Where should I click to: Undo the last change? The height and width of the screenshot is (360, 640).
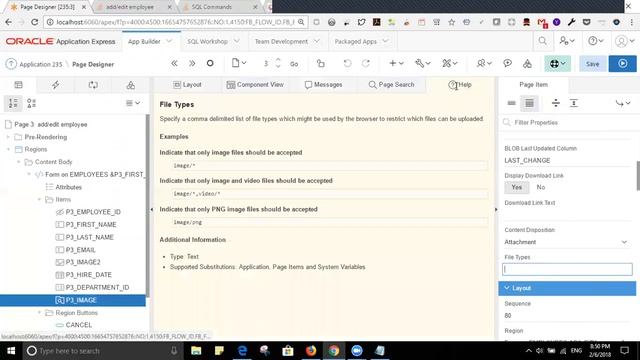[x=347, y=63]
